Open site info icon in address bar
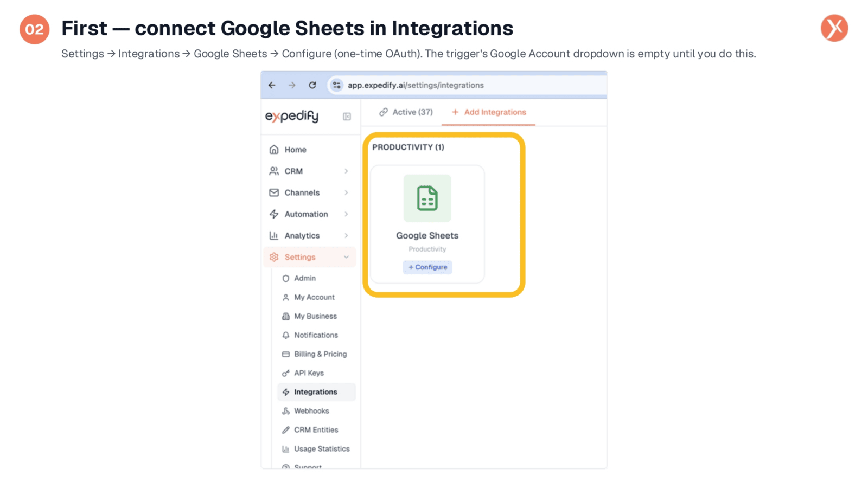This screenshot has width=868, height=488. [x=337, y=85]
